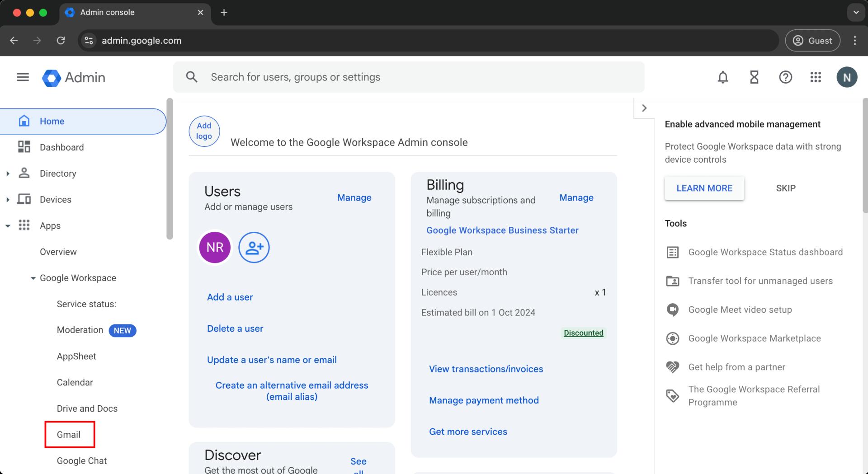868x474 pixels.
Task: Open Apps Overview in sidebar
Action: tap(58, 252)
